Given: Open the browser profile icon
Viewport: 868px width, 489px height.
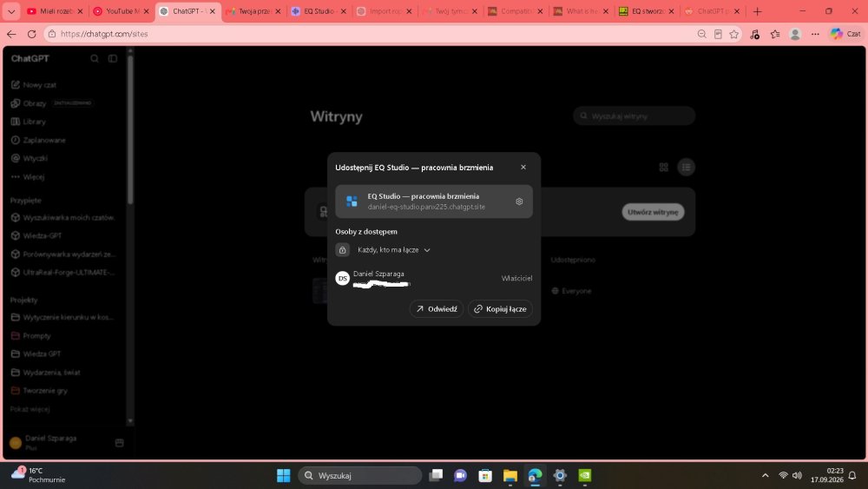Looking at the screenshot, I should 795,34.
